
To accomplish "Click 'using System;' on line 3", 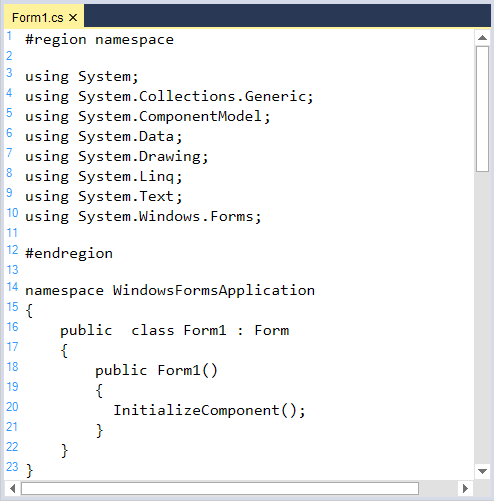I will pos(82,77).
